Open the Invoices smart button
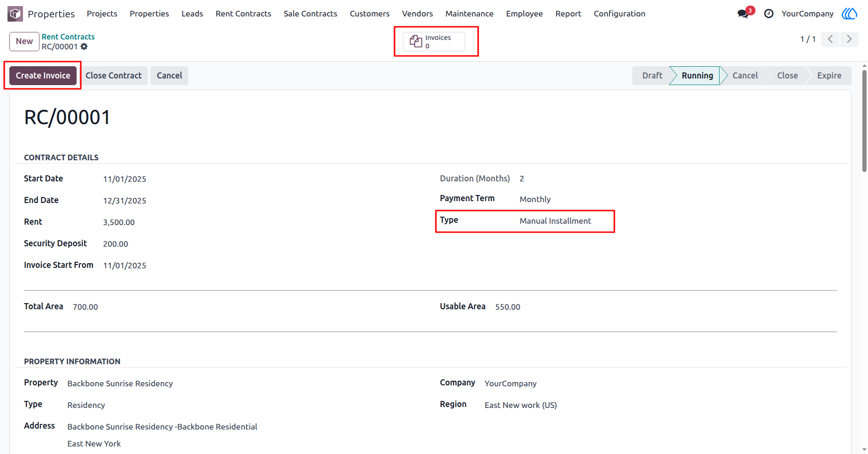This screenshot has height=454, width=868. 434,41
